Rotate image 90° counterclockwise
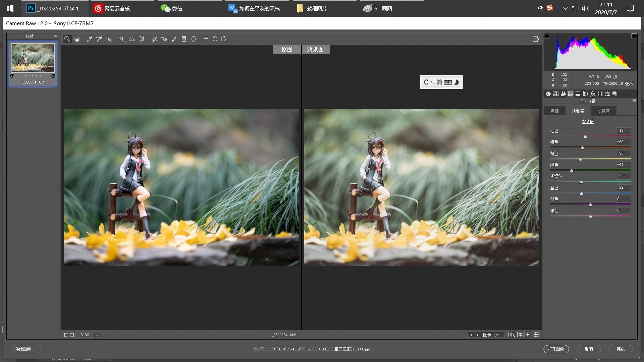 pos(215,39)
